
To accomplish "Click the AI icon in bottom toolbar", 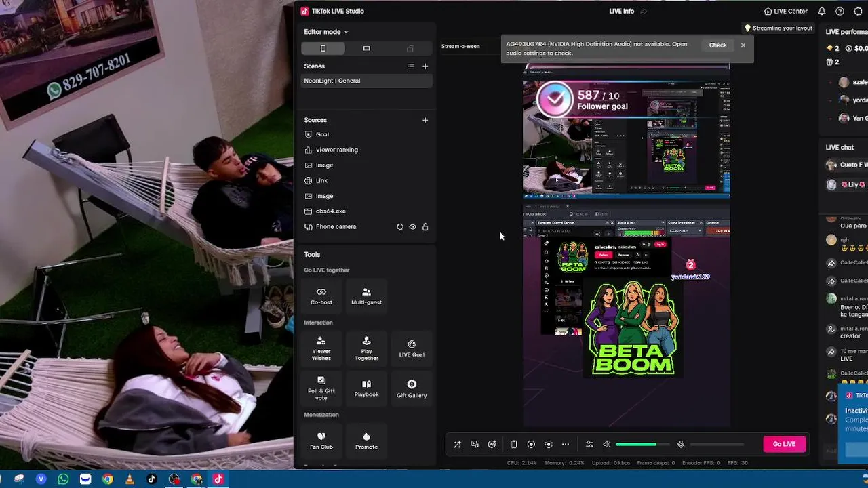I will 492,445.
